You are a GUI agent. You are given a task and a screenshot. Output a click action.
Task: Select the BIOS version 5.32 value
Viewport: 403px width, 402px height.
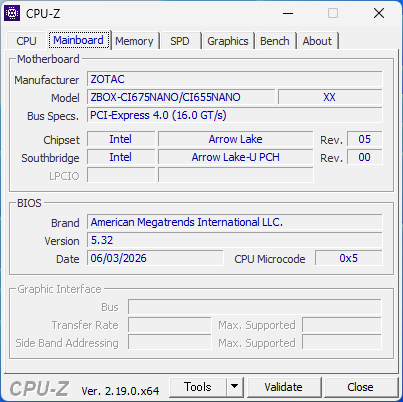[235, 240]
